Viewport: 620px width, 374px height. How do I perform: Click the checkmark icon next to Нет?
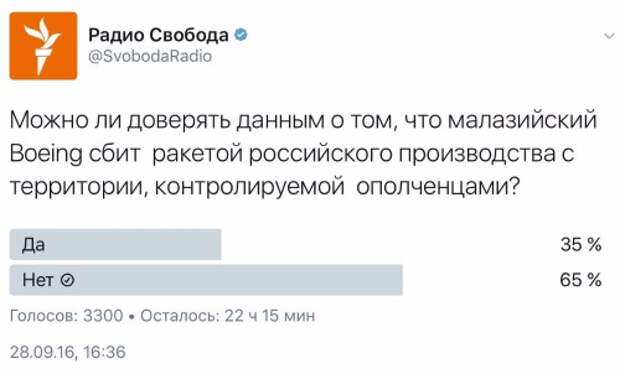point(68,280)
